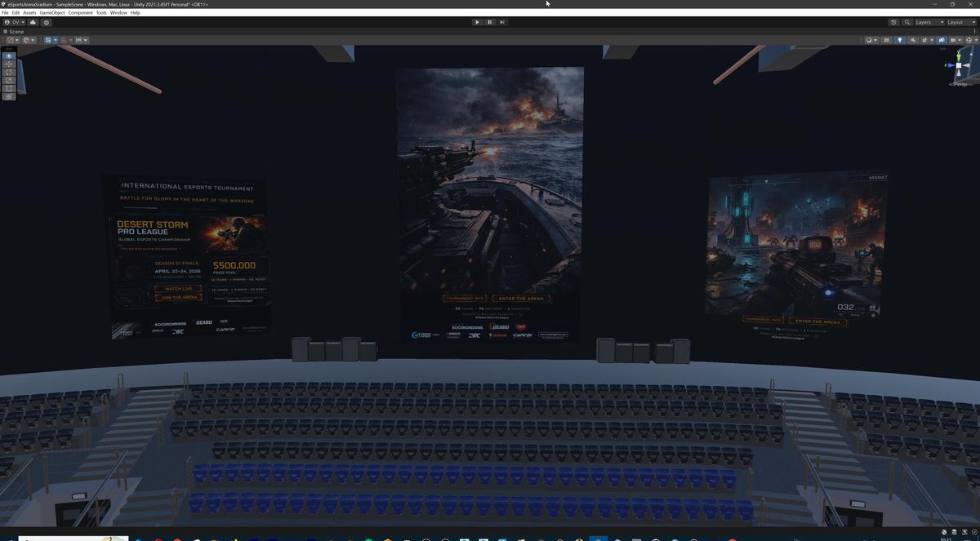Click the green Y axis on orientation gizmo

click(959, 56)
